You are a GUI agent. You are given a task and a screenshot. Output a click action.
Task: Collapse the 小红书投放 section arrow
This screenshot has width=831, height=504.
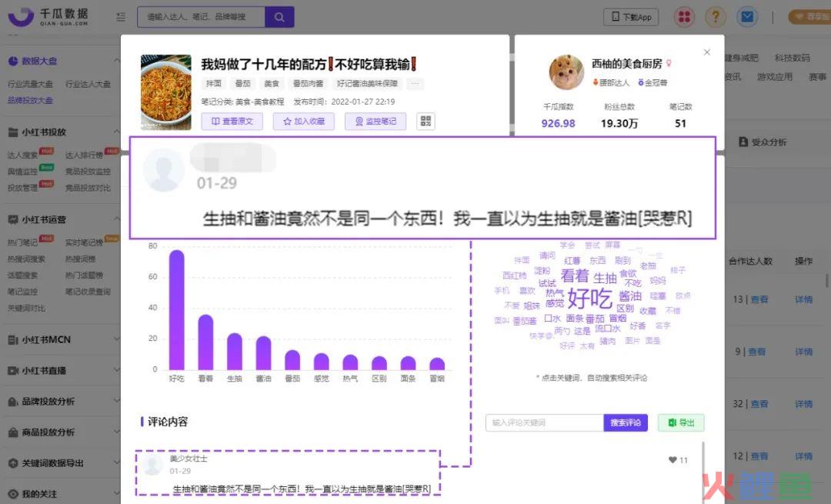[x=117, y=132]
